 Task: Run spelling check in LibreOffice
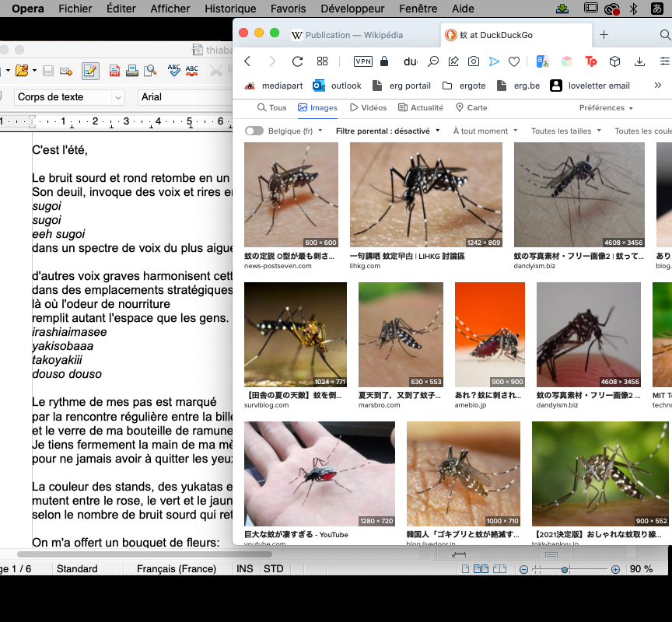[x=174, y=71]
